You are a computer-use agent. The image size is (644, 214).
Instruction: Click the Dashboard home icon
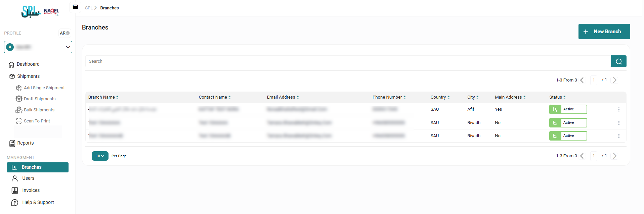click(11, 64)
